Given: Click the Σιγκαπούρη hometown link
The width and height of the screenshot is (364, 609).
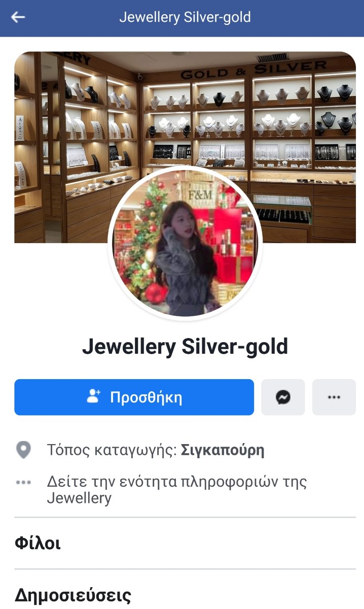Looking at the screenshot, I should [x=223, y=450].
